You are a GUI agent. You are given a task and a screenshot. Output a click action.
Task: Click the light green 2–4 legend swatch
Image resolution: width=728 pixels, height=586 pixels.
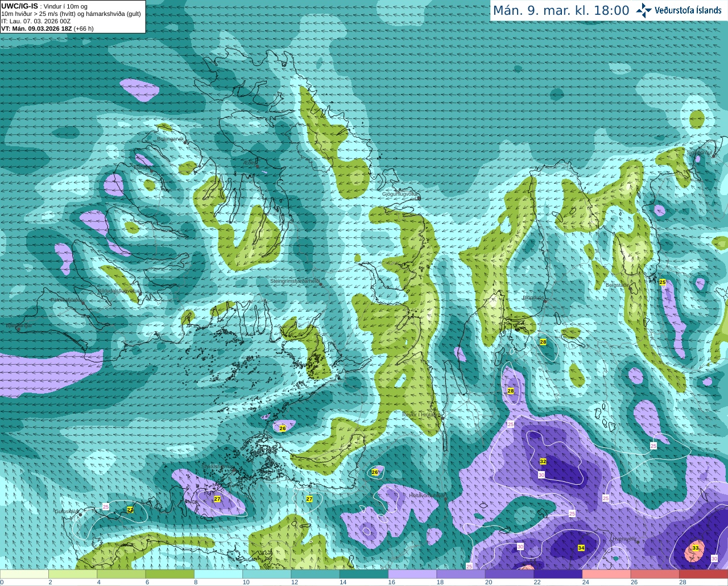pyautogui.click(x=73, y=574)
